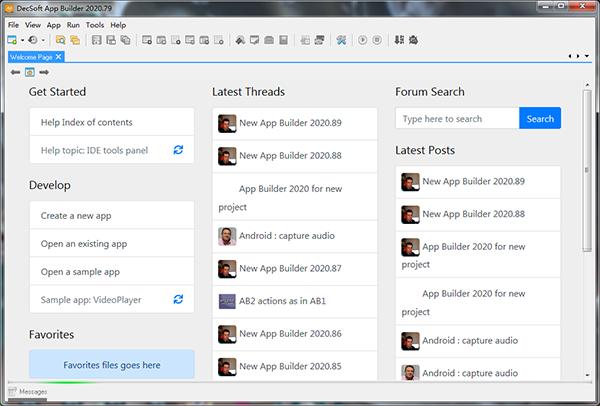Refresh the Help topic IDE tools panel
This screenshot has width=600, height=406.
point(178,150)
